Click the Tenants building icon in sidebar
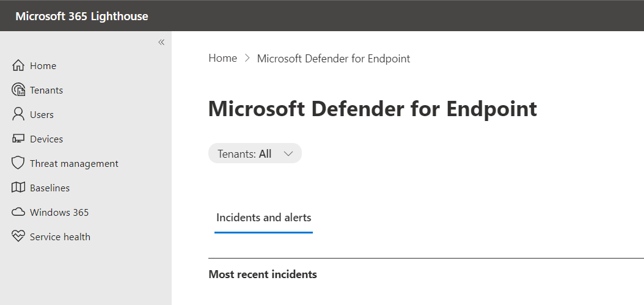Image resolution: width=644 pixels, height=305 pixels. pyautogui.click(x=18, y=90)
